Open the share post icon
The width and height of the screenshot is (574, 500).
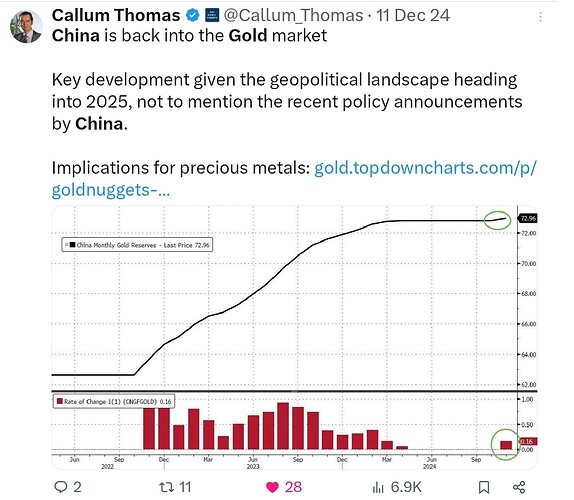click(519, 487)
